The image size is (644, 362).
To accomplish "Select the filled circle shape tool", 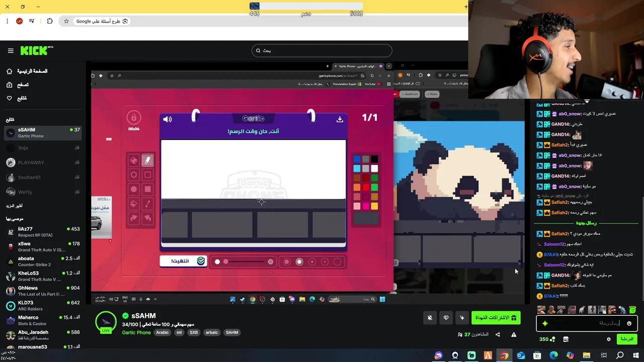I will (x=133, y=190).
